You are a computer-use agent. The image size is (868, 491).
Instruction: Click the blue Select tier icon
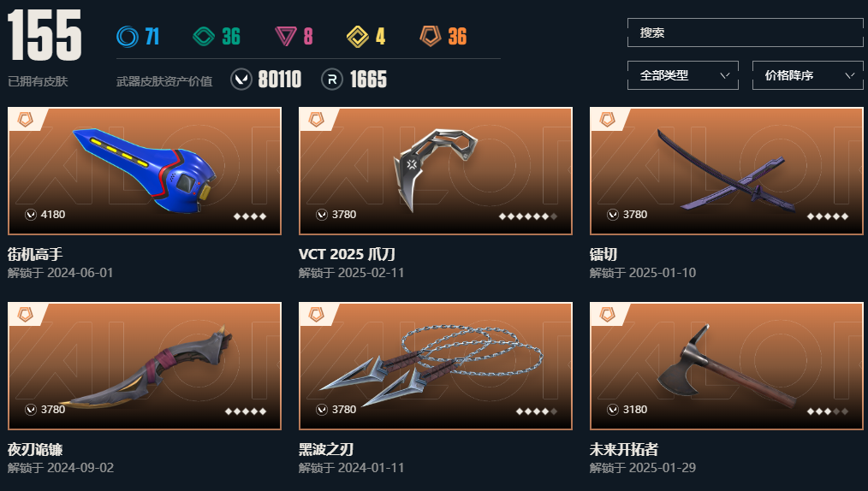point(128,37)
